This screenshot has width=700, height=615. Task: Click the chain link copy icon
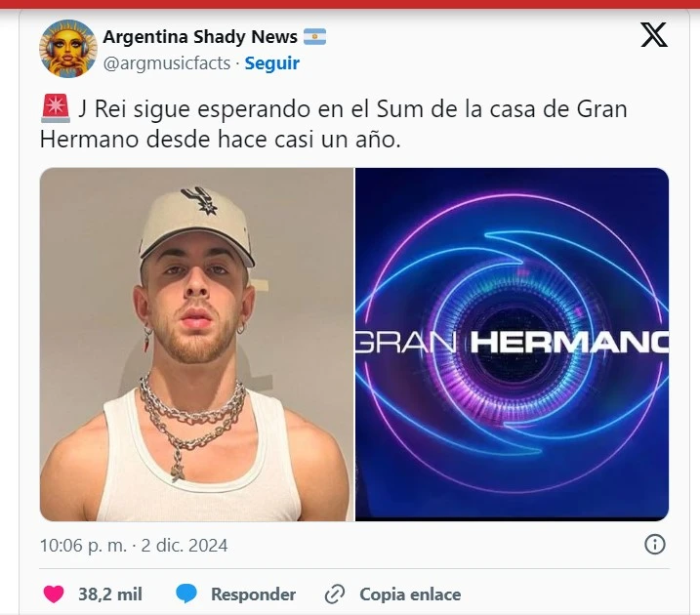click(x=334, y=594)
